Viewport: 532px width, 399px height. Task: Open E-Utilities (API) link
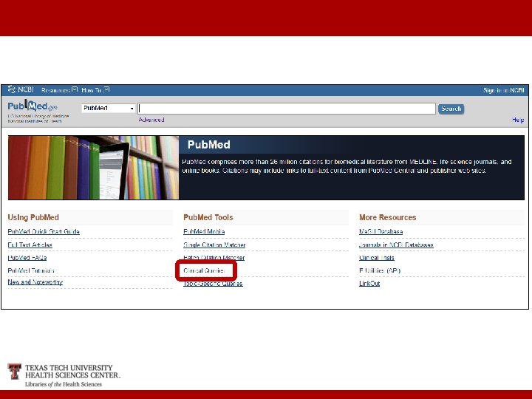tap(380, 270)
